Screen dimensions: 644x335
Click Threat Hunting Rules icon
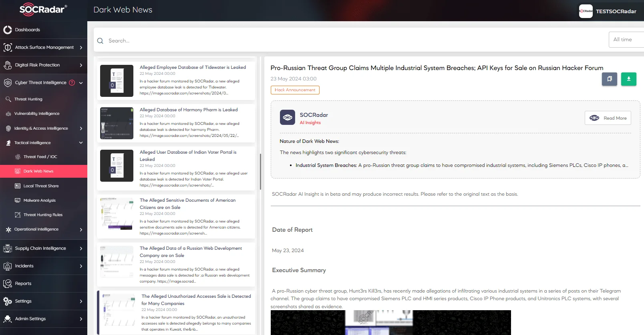point(18,215)
